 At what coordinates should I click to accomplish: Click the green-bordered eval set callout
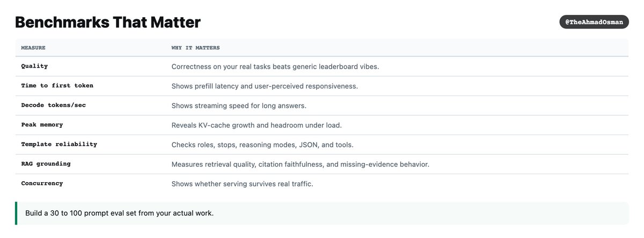click(322, 213)
